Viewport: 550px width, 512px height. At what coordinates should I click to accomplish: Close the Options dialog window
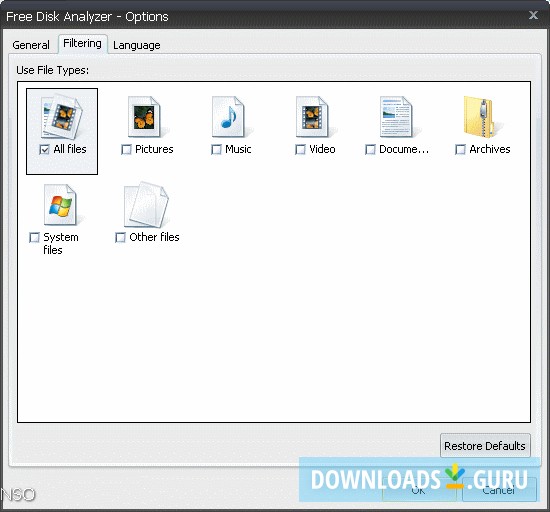point(534,15)
